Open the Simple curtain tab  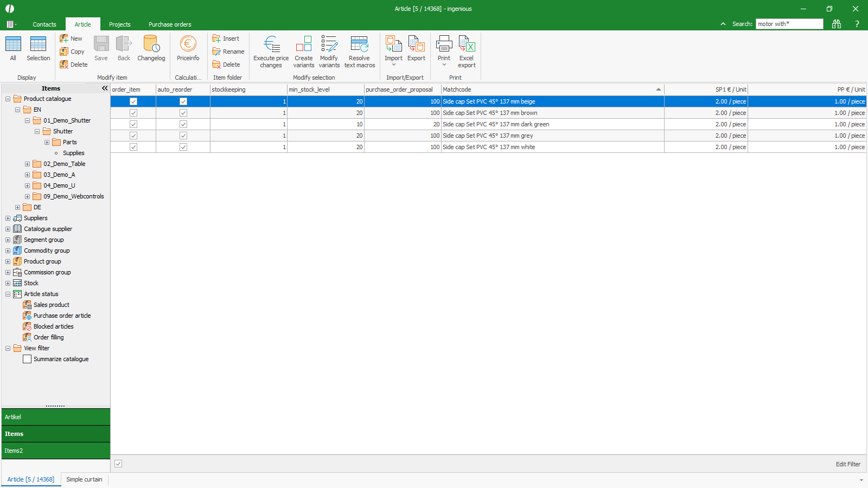click(84, 479)
